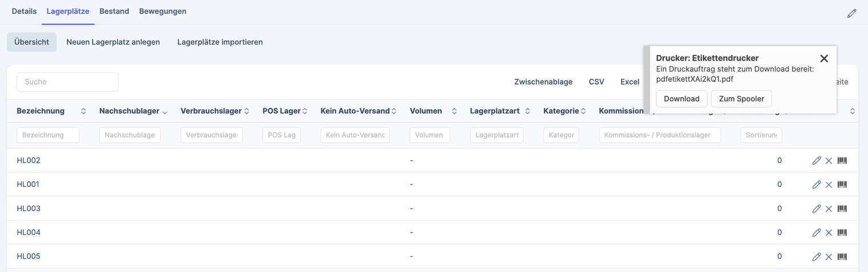The image size is (868, 272).
Task: Remove HL005 using the X icon
Action: pyautogui.click(x=829, y=257)
